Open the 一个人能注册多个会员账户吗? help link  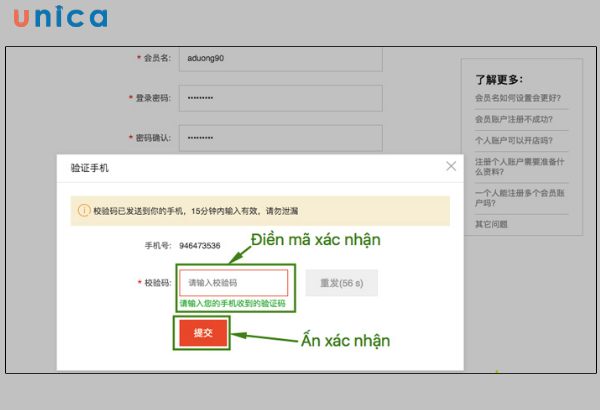520,197
